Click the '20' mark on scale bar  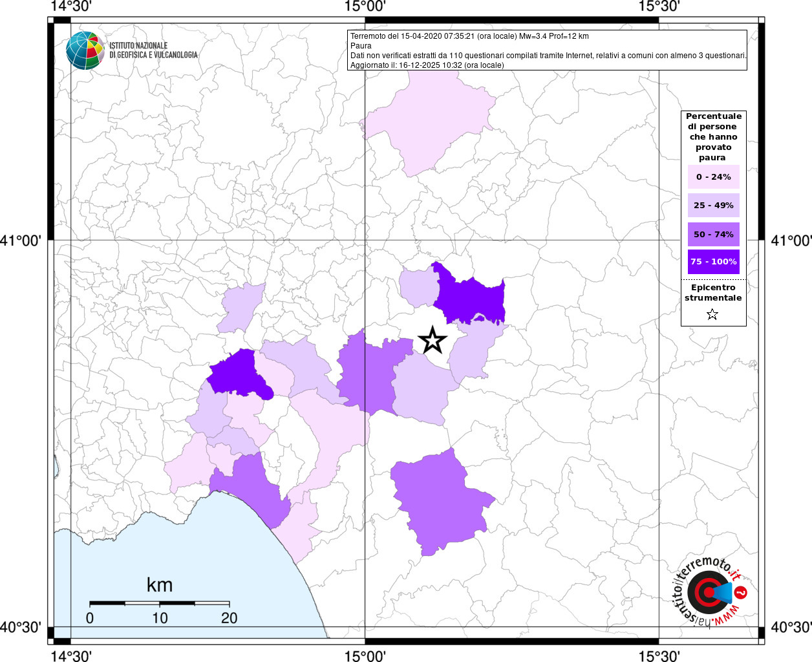coord(229,618)
